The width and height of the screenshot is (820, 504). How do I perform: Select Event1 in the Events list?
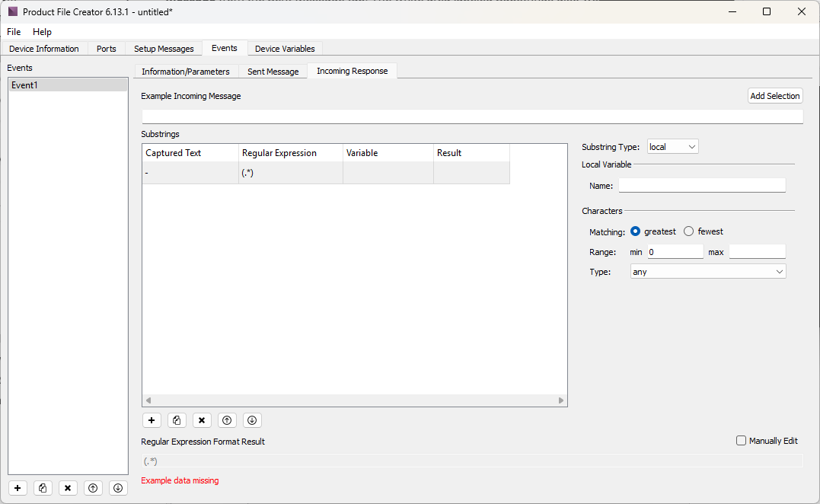click(x=68, y=85)
